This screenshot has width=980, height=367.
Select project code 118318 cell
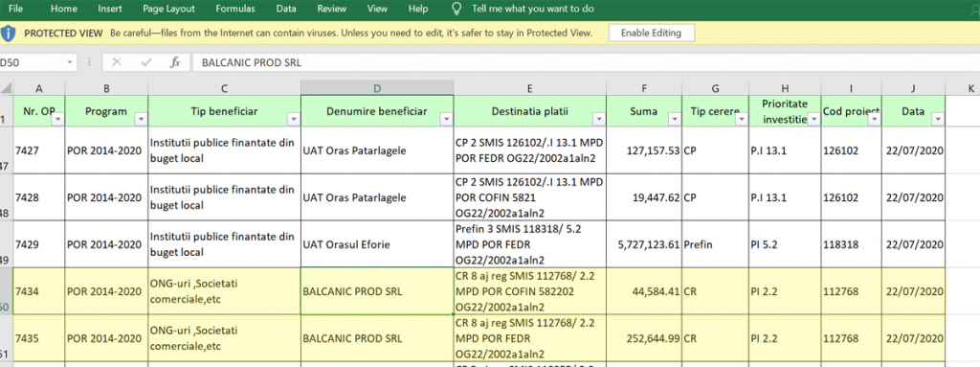pyautogui.click(x=851, y=244)
